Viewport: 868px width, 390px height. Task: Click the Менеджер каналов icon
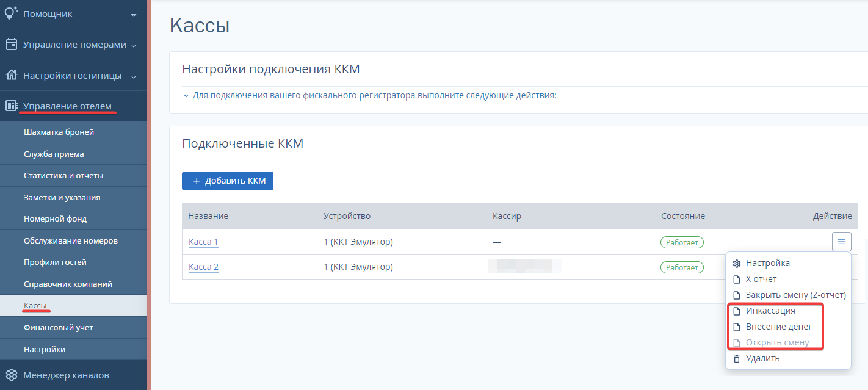coord(11,375)
